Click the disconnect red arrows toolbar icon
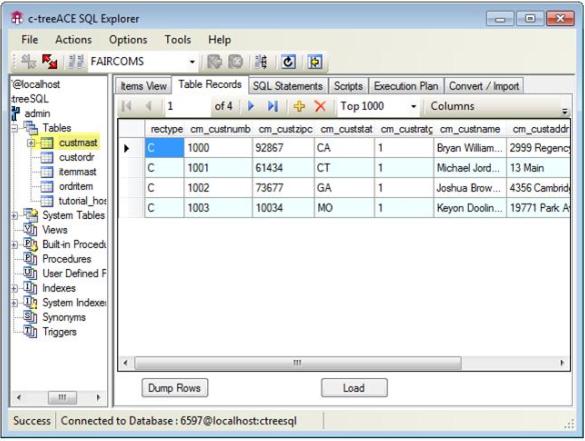 click(50, 62)
